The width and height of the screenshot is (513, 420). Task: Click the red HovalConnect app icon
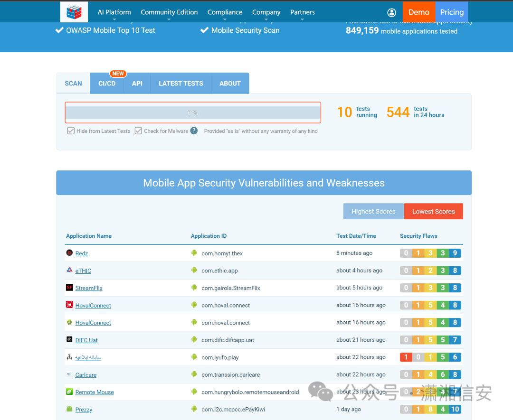[69, 305]
